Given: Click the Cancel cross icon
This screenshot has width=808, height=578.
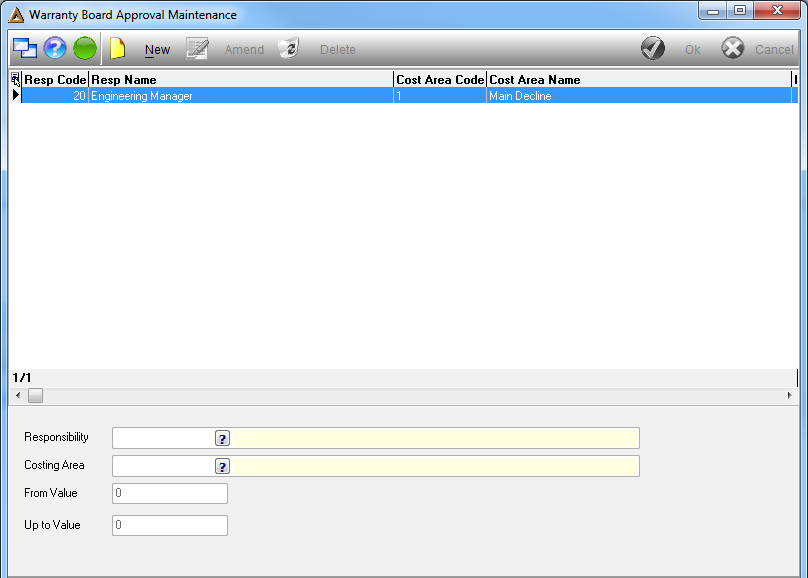Looking at the screenshot, I should point(733,48).
